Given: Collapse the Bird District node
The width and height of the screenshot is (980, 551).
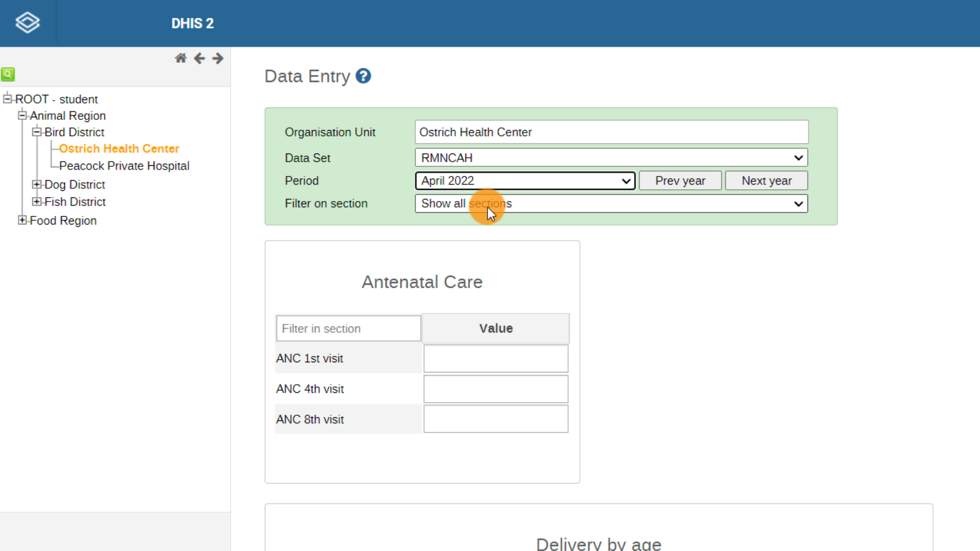Looking at the screenshot, I should (x=37, y=132).
